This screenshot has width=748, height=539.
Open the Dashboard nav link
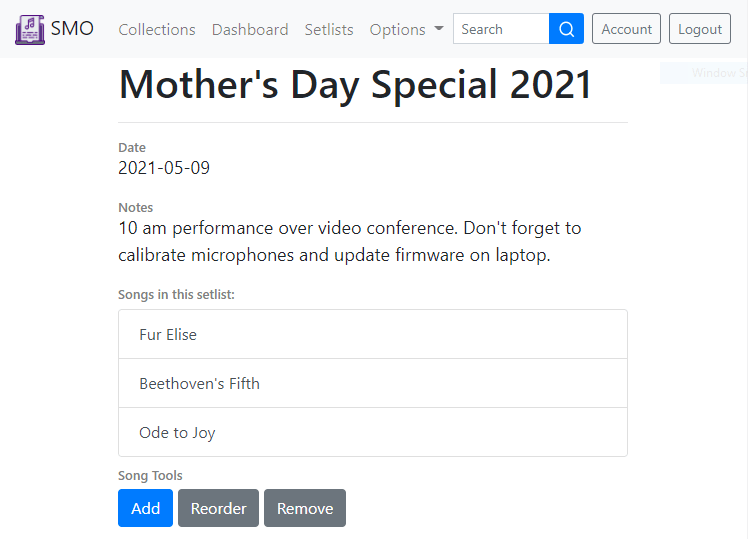[x=250, y=30]
